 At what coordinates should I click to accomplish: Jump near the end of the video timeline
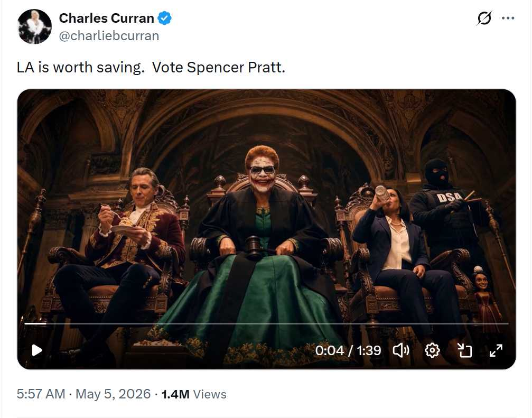(x=499, y=324)
